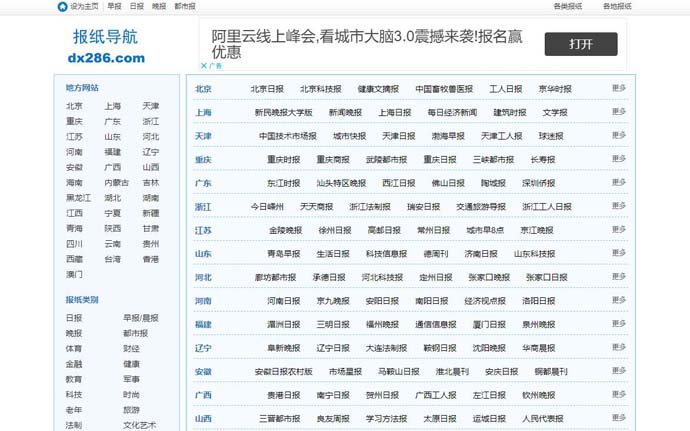Click the 阿里云线上峰会 ad headline
Image resolution: width=690 pixels, height=431 pixels.
[x=367, y=44]
